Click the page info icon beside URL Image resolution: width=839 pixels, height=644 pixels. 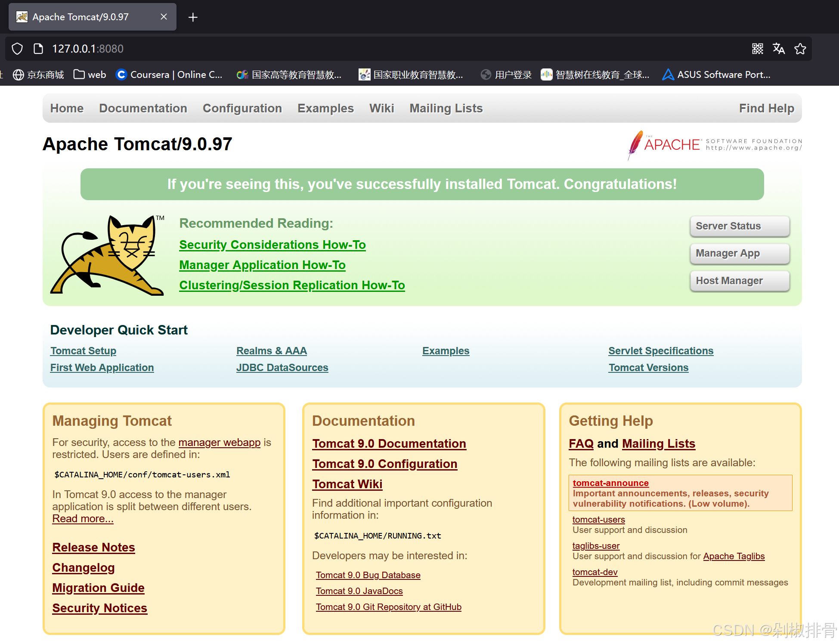38,49
